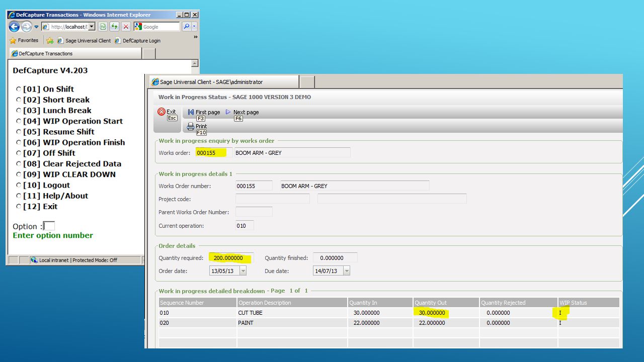Click the F6 shortcut key button

pos(238,119)
